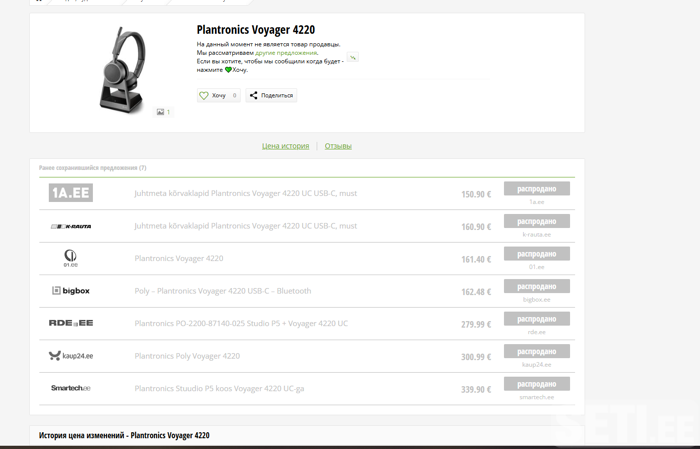Select the 150.90 € price

(476, 194)
